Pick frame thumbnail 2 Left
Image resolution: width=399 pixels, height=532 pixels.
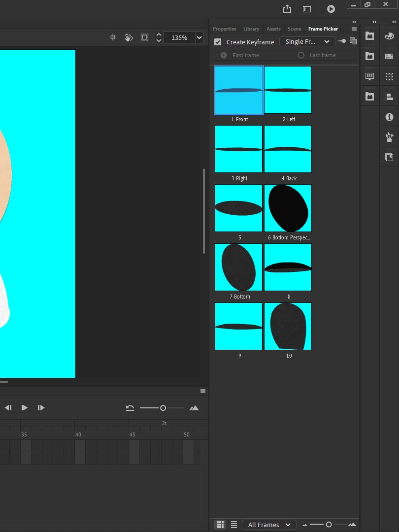(288, 90)
